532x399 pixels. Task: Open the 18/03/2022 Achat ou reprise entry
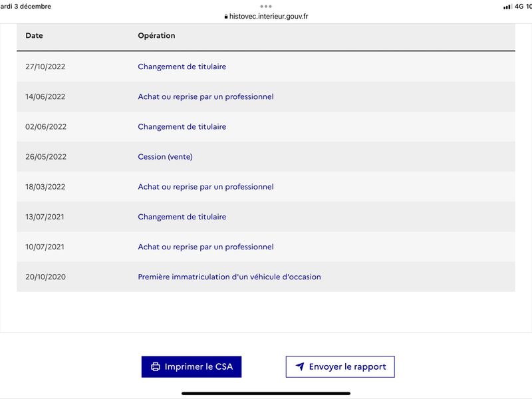(205, 187)
